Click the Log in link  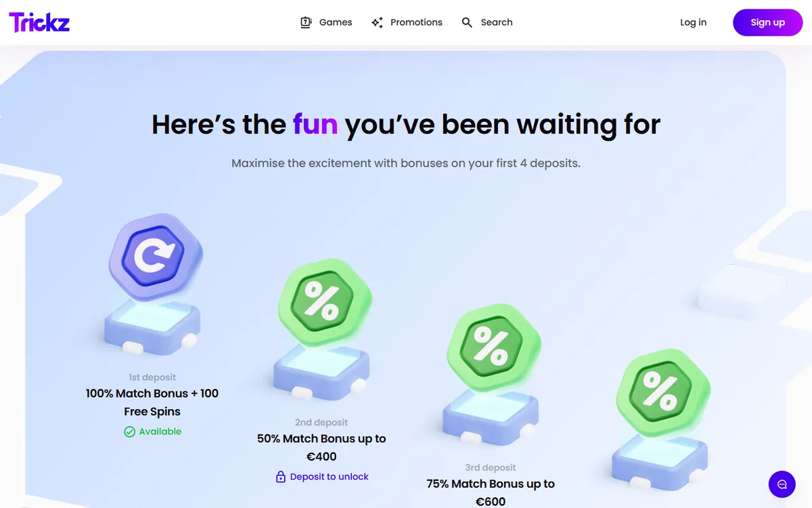693,22
